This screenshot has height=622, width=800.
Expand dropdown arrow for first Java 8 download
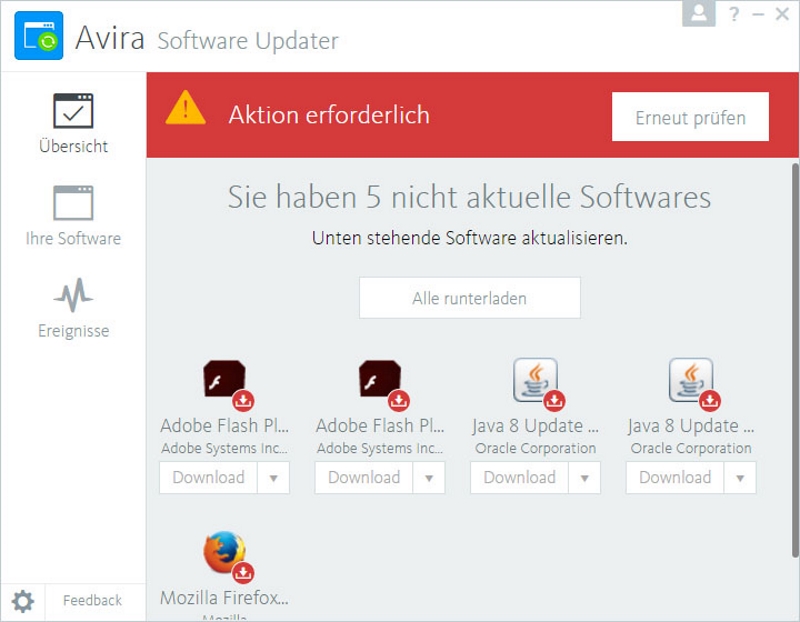pyautogui.click(x=585, y=478)
